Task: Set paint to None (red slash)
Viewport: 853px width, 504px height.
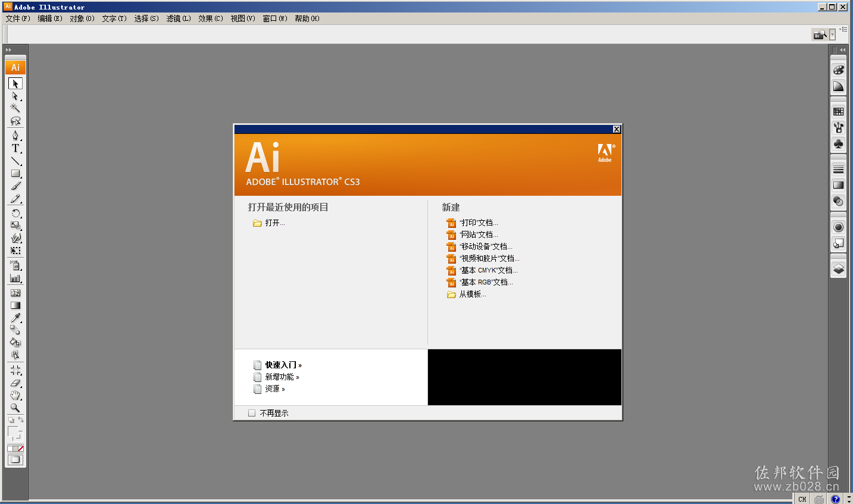Action: coord(21,449)
